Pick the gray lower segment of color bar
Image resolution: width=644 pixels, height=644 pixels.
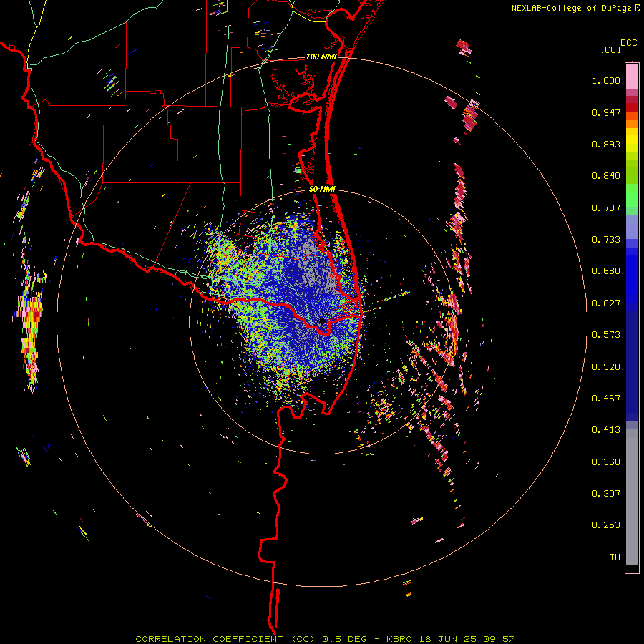pyautogui.click(x=632, y=497)
